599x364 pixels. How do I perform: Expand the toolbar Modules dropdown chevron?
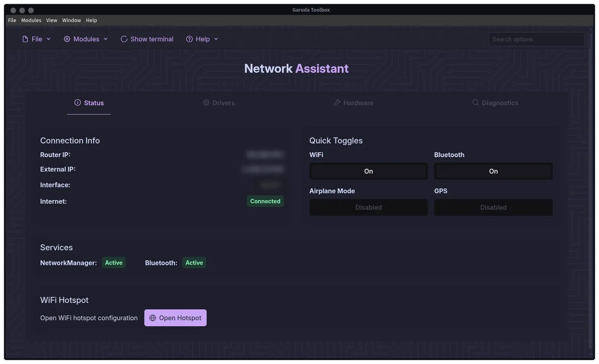pyautogui.click(x=106, y=39)
